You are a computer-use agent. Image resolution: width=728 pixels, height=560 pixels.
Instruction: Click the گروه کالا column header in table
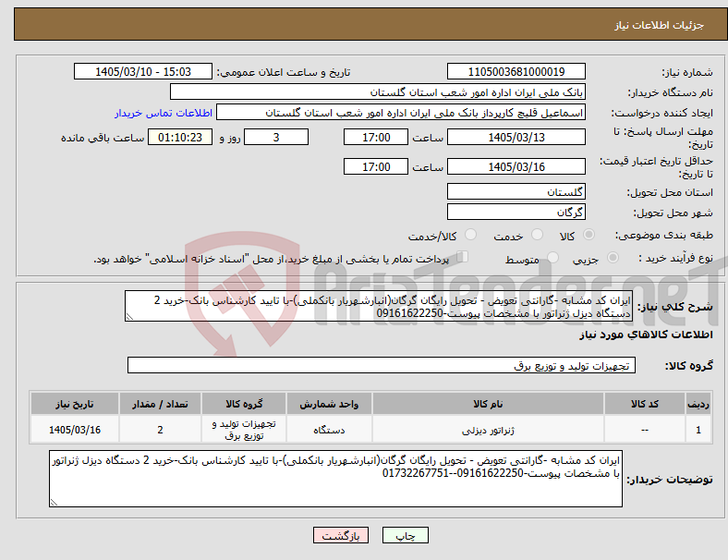click(244, 404)
